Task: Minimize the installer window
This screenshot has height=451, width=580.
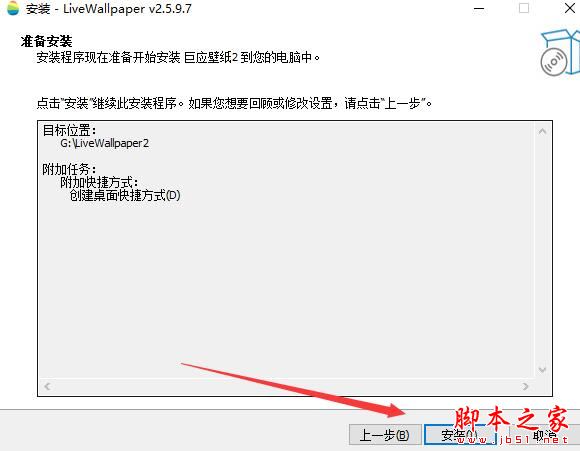Action: (x=479, y=8)
